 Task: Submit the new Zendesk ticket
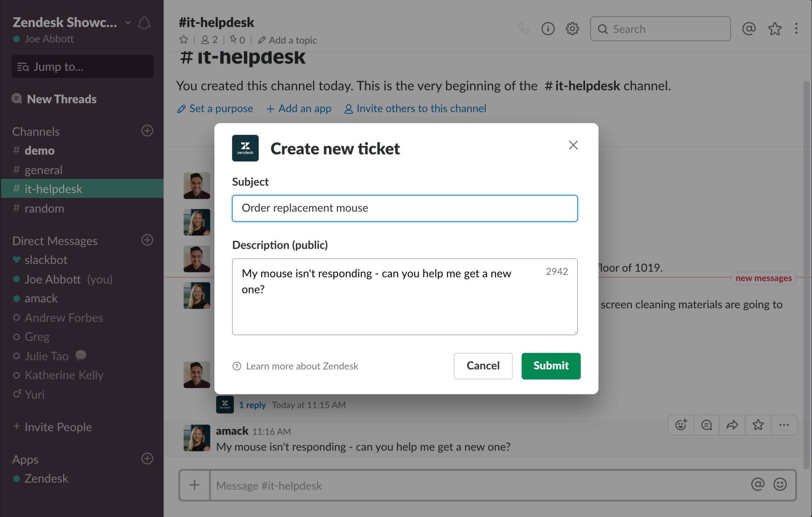(551, 366)
